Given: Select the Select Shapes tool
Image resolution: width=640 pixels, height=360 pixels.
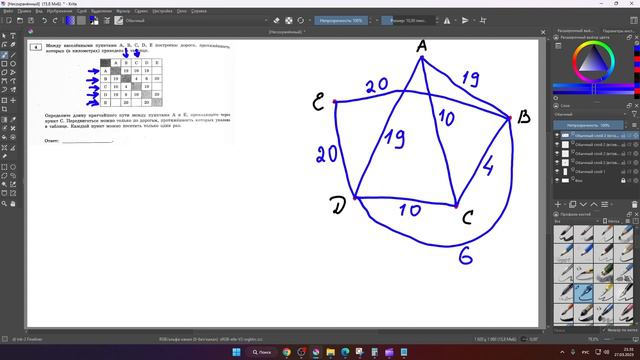Looking at the screenshot, I should tap(4, 36).
